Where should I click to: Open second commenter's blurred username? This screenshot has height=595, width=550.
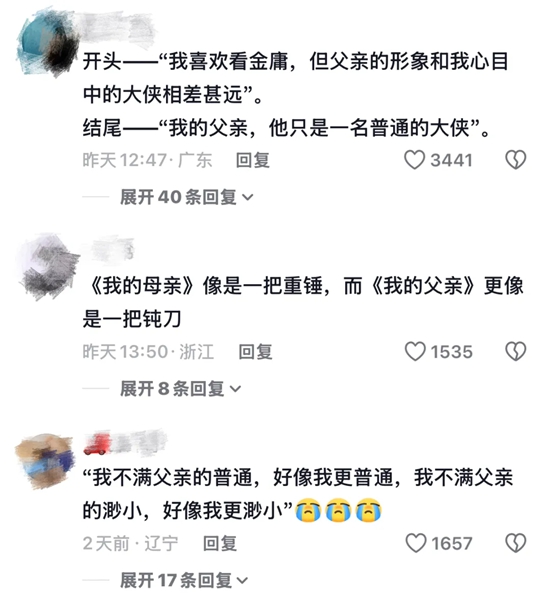point(112,248)
